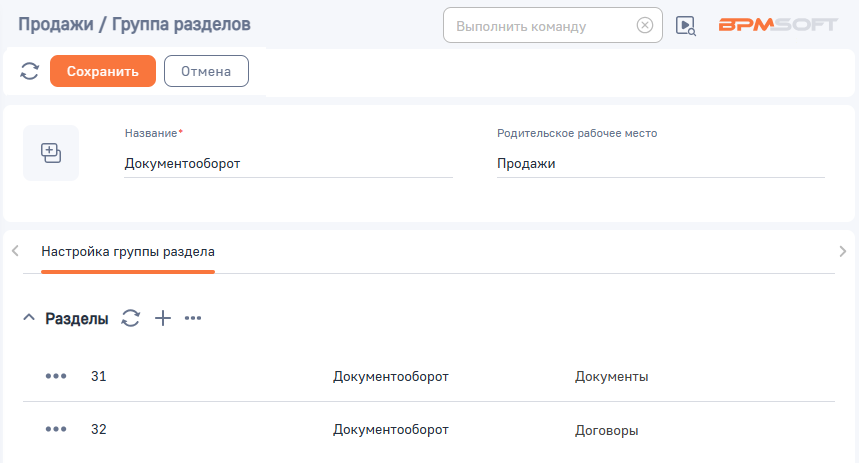Open the Родительское рабочее место field
This screenshot has height=463, width=859.
[x=661, y=163]
